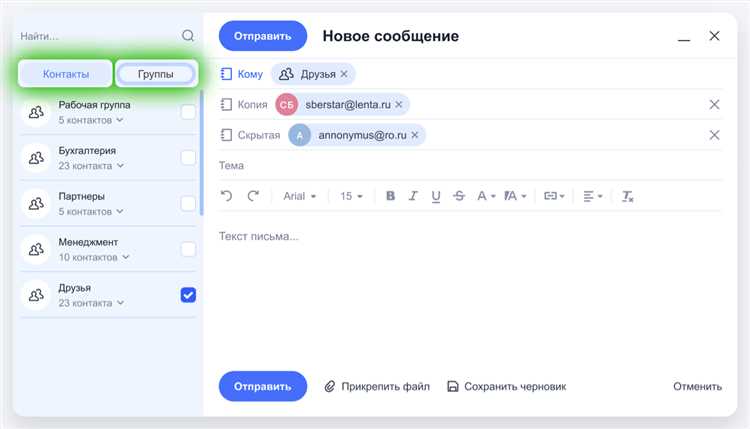
Task: Open address book icon next to Копия
Action: (226, 104)
